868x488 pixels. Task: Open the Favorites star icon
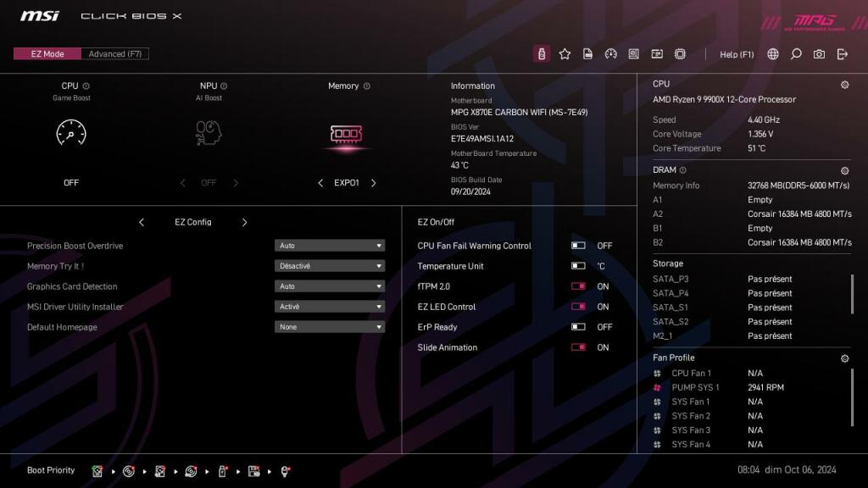click(x=565, y=53)
